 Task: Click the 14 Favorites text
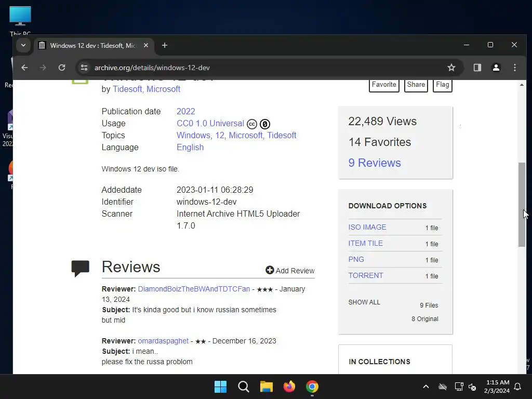(380, 142)
